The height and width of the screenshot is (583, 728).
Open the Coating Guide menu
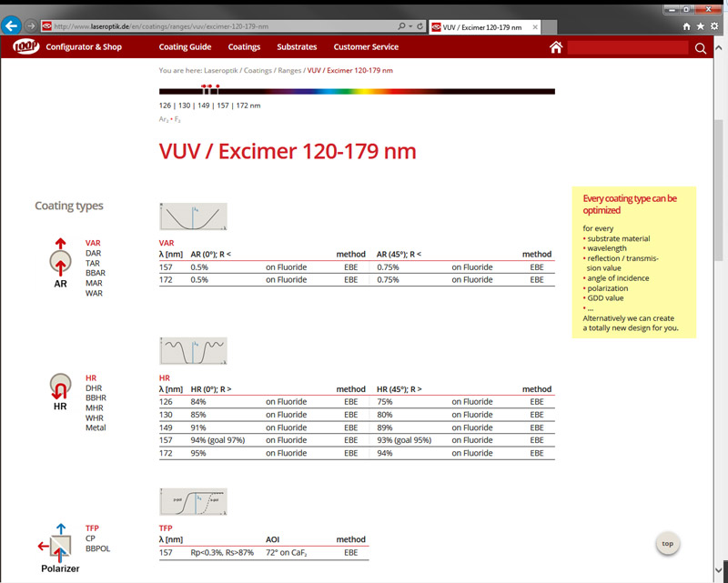click(185, 47)
